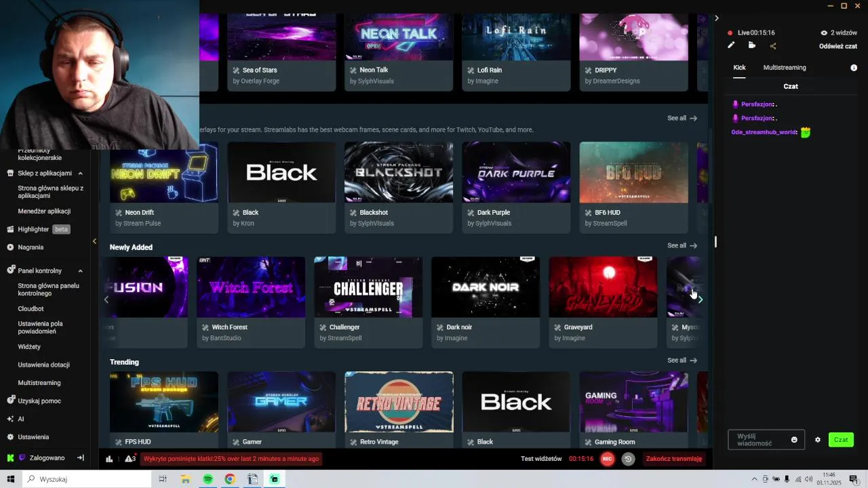Click See all for Trending
The height and width of the screenshot is (488, 868).
pos(682,361)
